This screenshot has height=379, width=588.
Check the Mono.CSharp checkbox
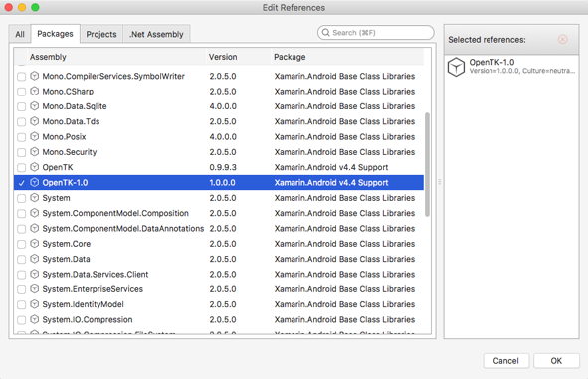pyautogui.click(x=21, y=92)
